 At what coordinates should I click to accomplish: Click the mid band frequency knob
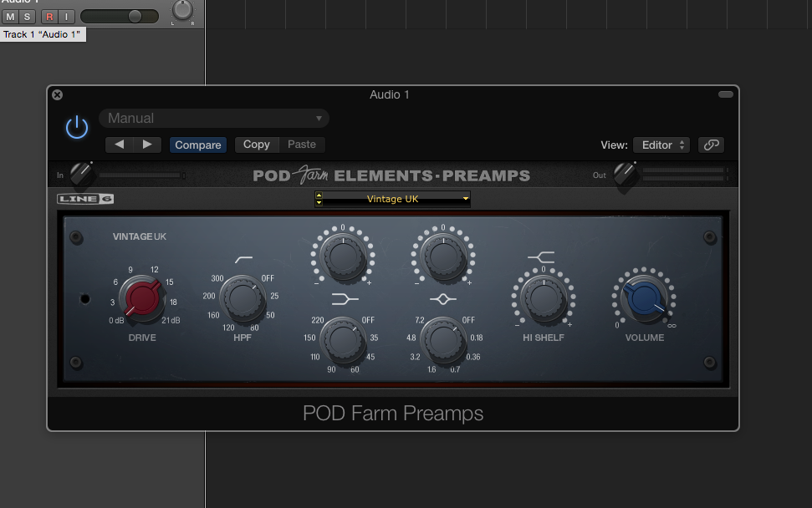tap(442, 341)
